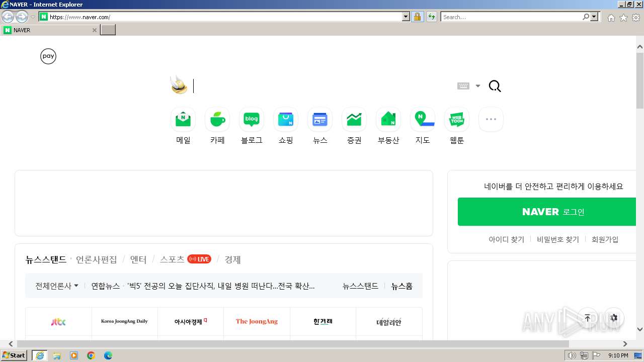Image resolution: width=644 pixels, height=362 pixels.
Task: Expand the address bar history dropdown
Action: tap(406, 17)
